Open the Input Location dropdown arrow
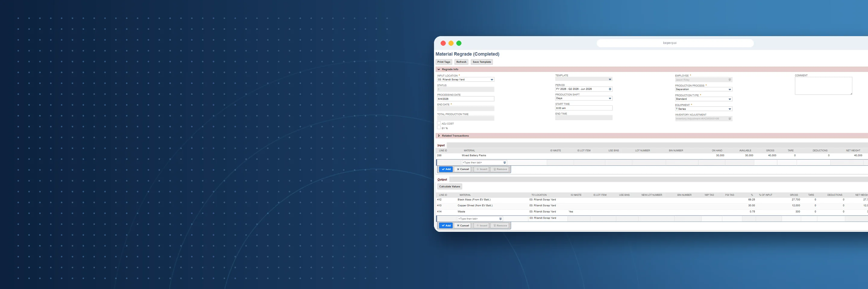Image resolution: width=868 pixels, height=289 pixels. click(x=492, y=80)
